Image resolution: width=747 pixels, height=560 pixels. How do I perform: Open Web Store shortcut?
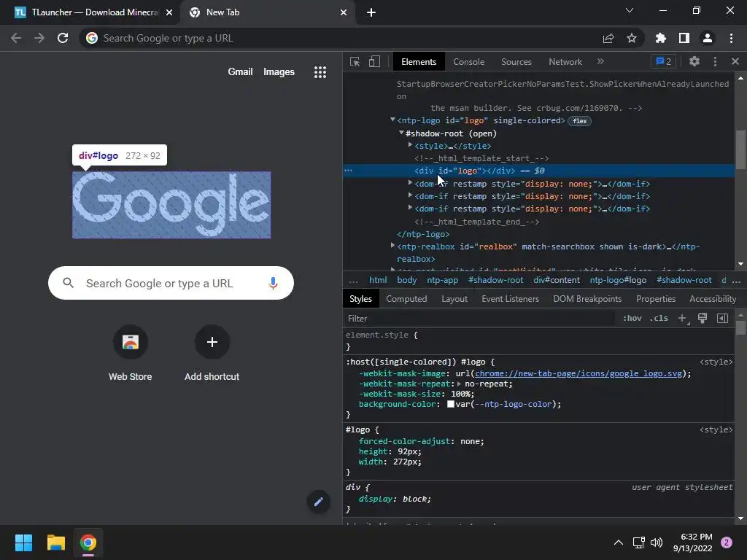click(x=130, y=353)
